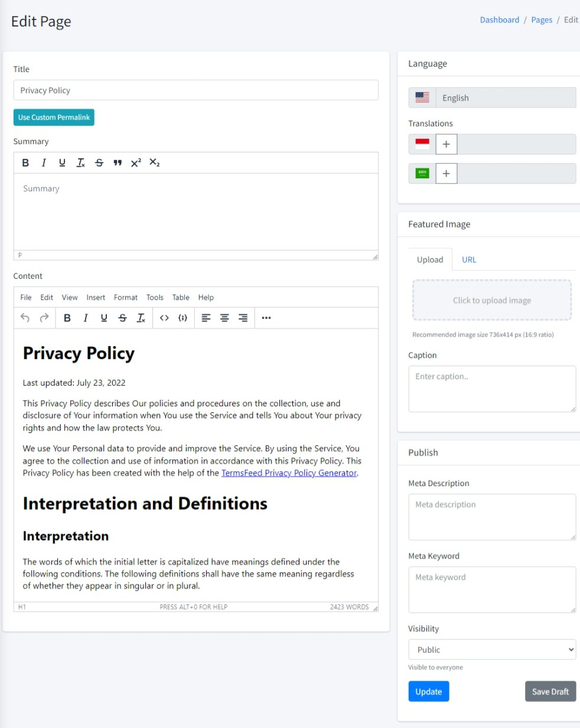580x728 pixels.
Task: Click the Update button
Action: (x=428, y=691)
